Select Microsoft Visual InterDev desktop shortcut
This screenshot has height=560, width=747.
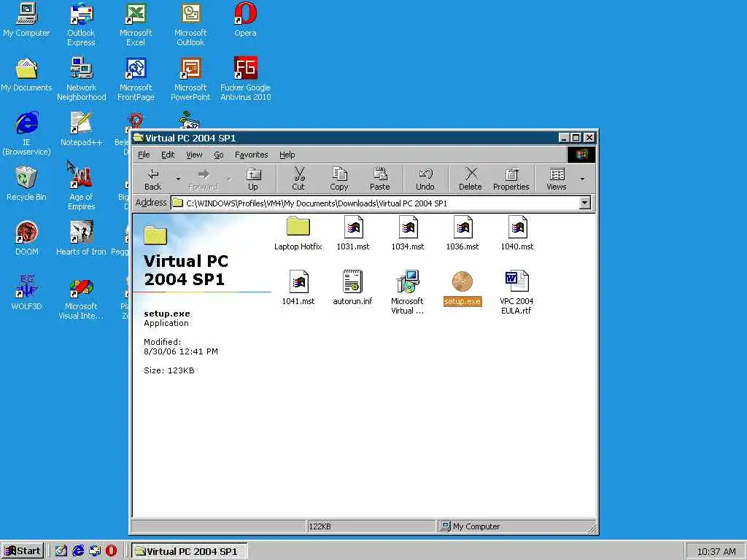tap(81, 298)
